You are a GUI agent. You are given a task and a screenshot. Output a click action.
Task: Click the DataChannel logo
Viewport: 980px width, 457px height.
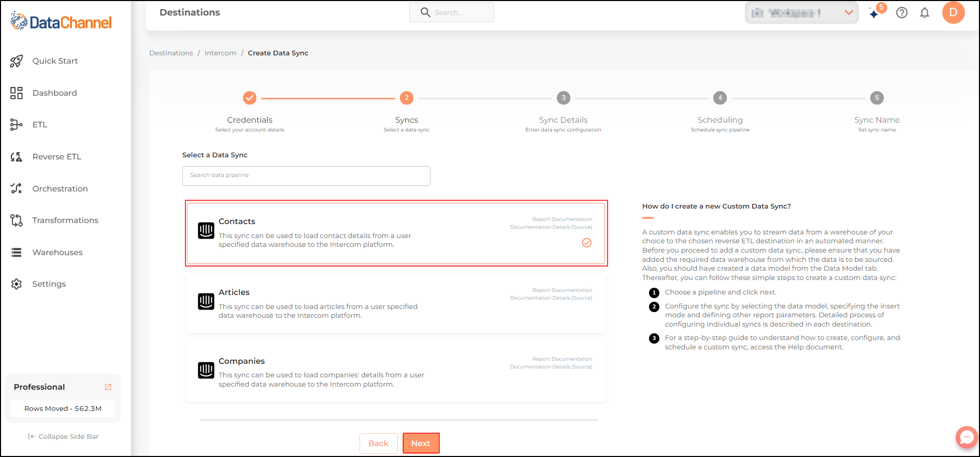tap(61, 22)
